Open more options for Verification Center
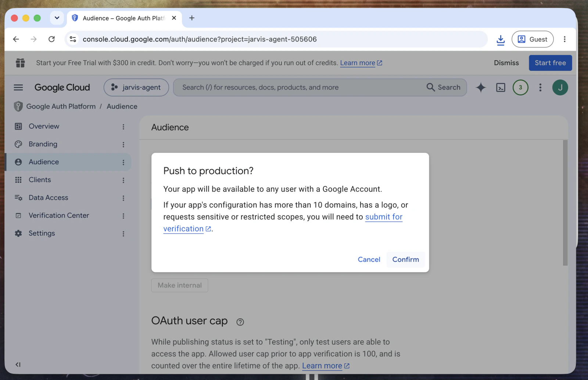This screenshot has height=380, width=588. click(123, 216)
